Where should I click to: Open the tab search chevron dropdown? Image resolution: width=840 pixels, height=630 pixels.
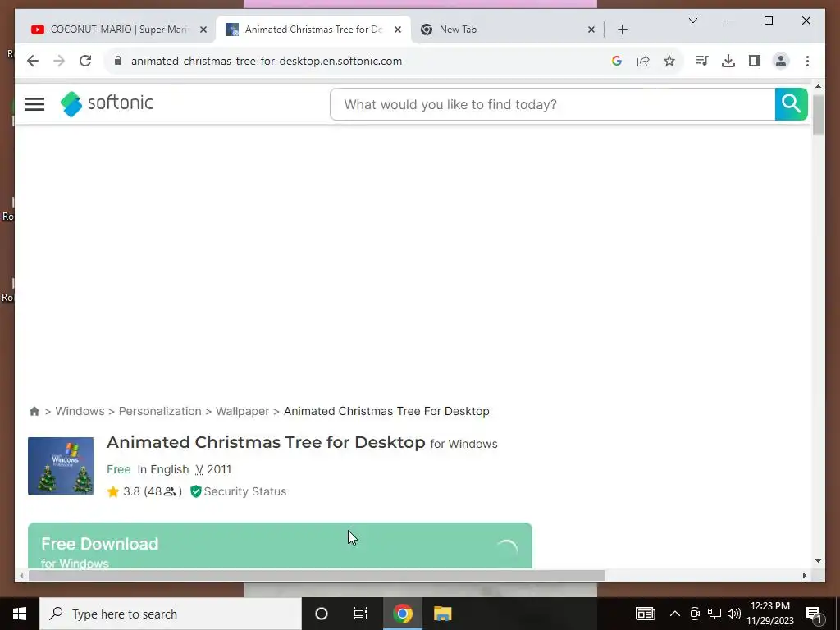[692, 21]
